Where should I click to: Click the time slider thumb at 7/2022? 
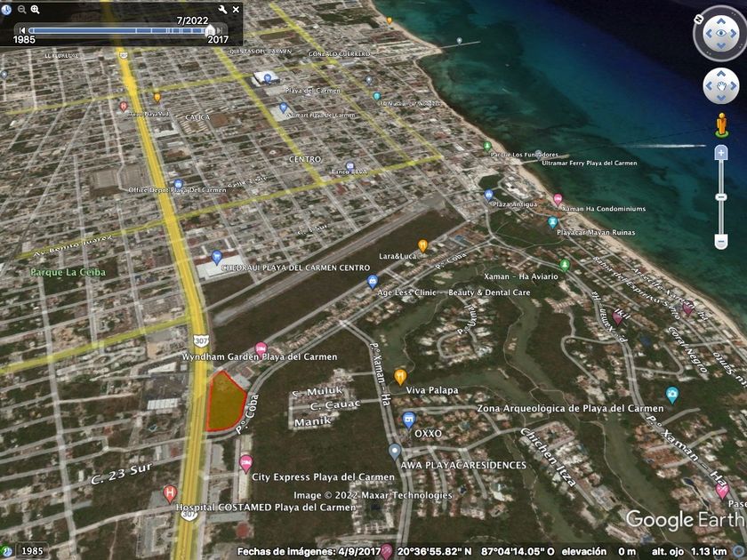210,31
